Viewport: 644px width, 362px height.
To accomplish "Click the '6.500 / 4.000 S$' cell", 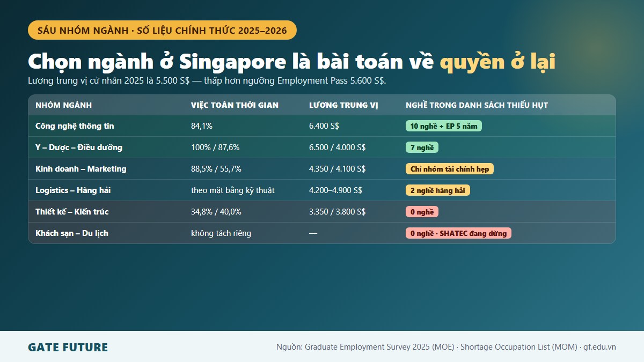I will point(338,147).
